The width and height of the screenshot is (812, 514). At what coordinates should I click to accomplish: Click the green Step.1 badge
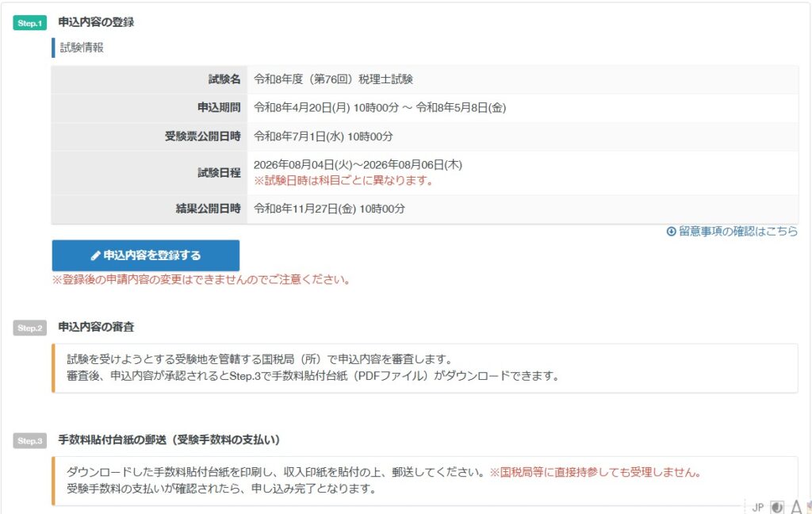point(30,23)
